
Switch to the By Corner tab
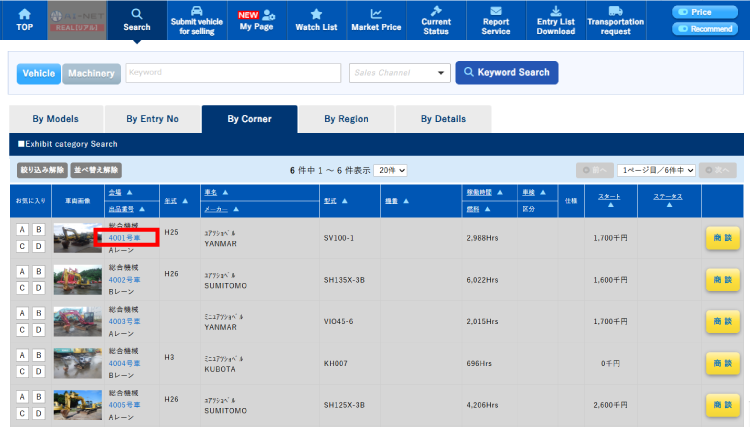tap(249, 119)
